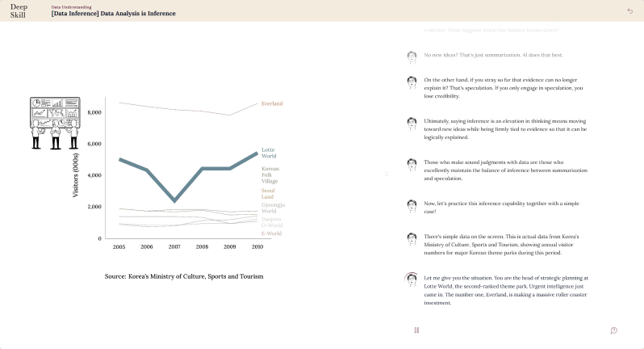Click the chart source caption
644x349 pixels.
click(x=184, y=276)
